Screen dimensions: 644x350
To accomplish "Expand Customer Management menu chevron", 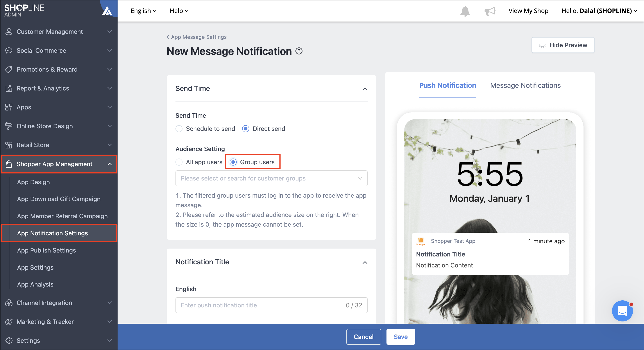I will (109, 32).
